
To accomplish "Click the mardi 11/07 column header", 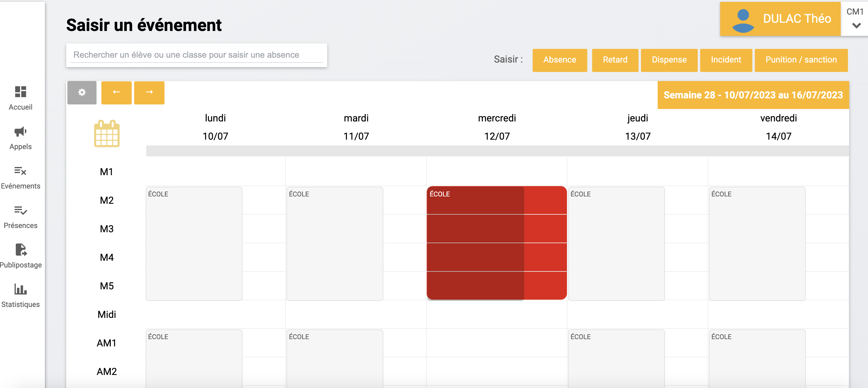I will pos(356,127).
